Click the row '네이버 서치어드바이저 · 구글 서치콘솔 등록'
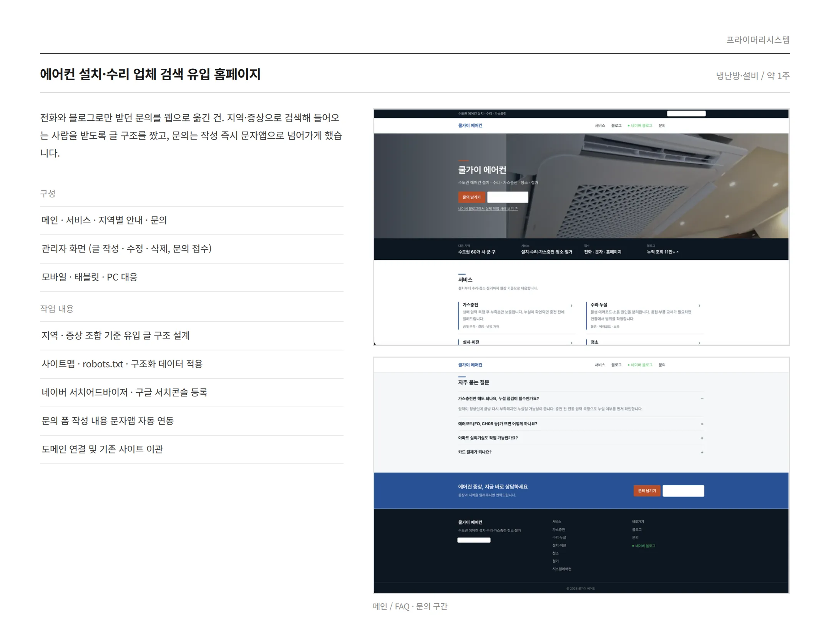This screenshot has width=830, height=644. click(192, 393)
